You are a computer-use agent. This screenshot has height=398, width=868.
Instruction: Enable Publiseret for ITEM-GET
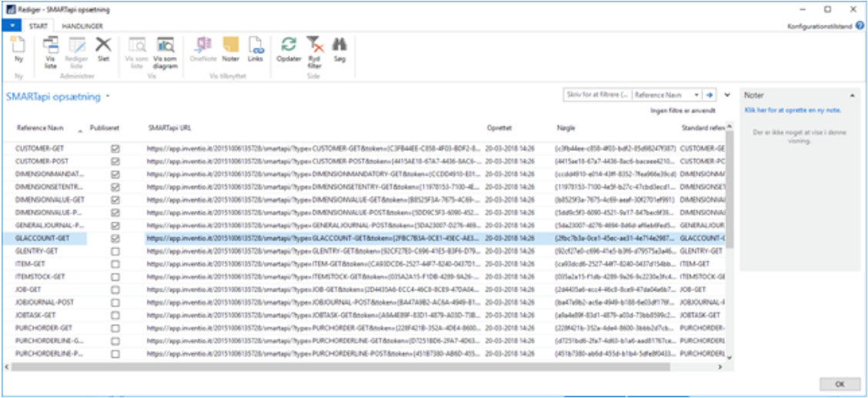[115, 263]
